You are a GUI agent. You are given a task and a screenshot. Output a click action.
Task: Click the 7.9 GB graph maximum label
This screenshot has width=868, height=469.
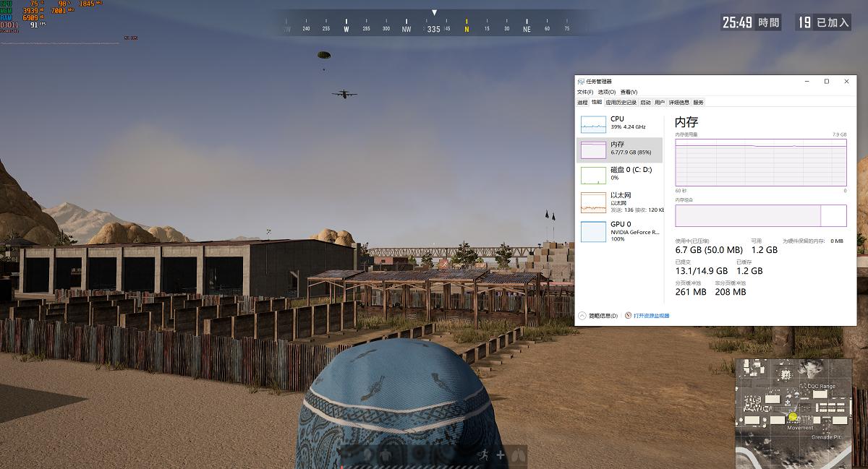click(839, 135)
